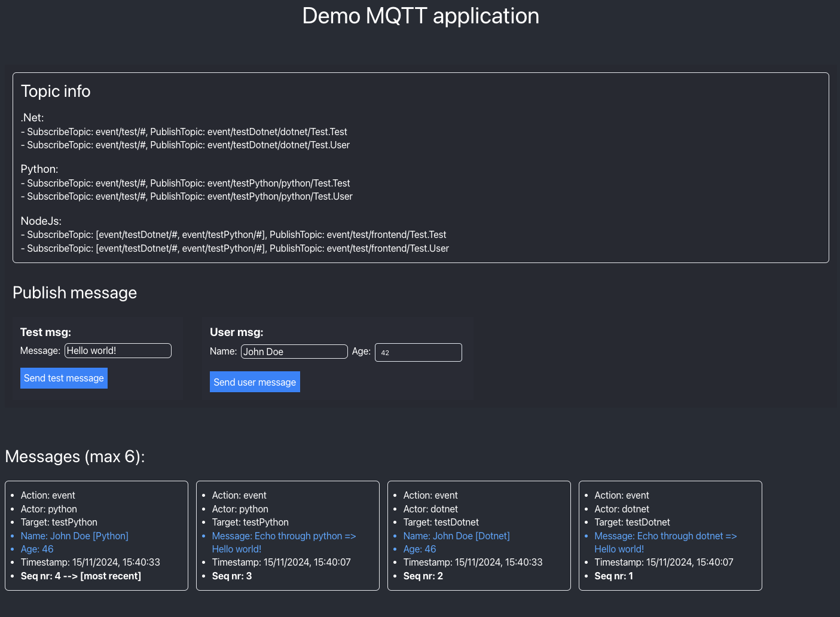The height and width of the screenshot is (617, 840).
Task: Click the Python SubscribeTopic Test.User line
Action: [x=187, y=196]
